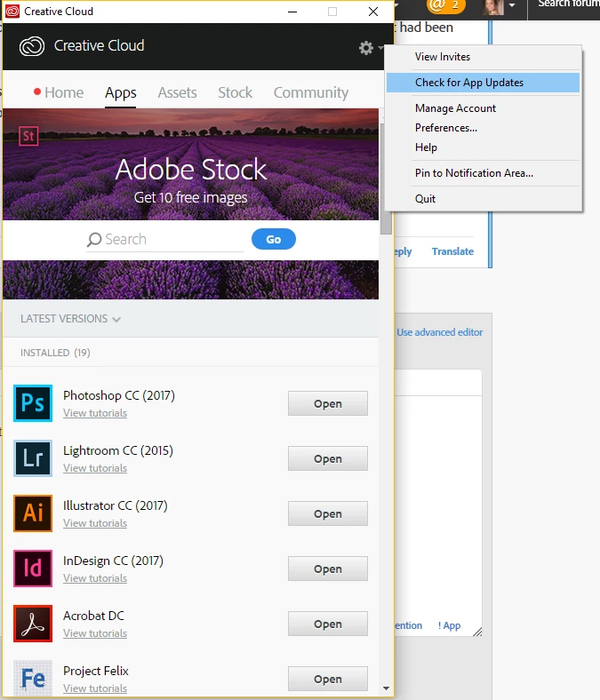Click the Acrobat DC app icon
The width and height of the screenshot is (600, 700).
[x=33, y=624]
